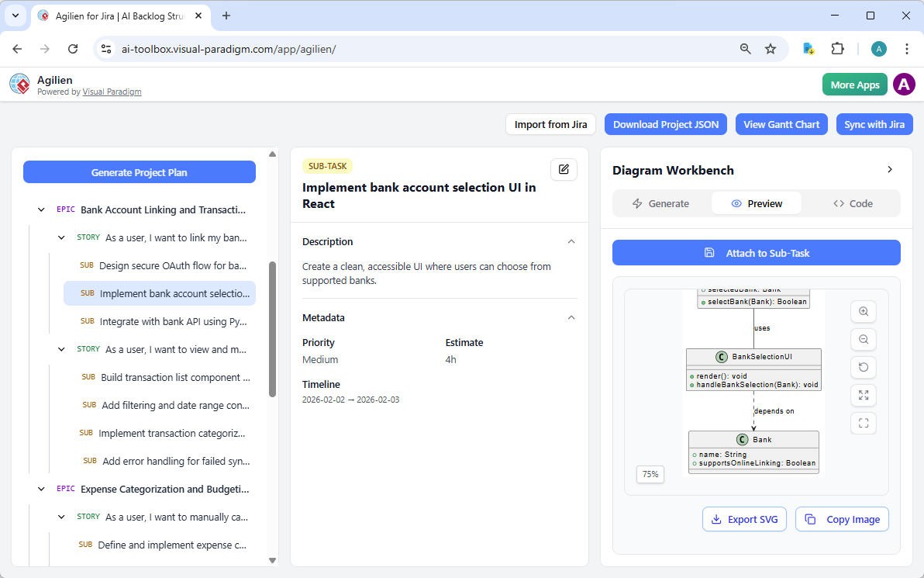Collapse the Metadata section

pyautogui.click(x=571, y=317)
